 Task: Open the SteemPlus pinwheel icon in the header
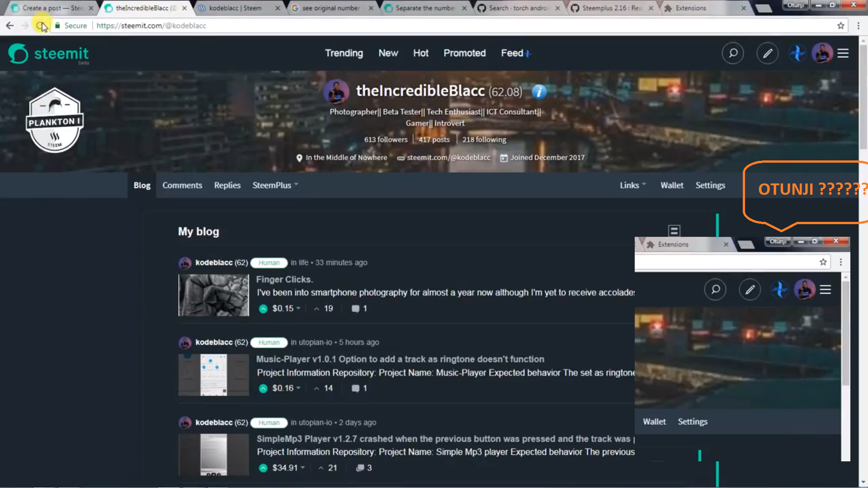[797, 53]
